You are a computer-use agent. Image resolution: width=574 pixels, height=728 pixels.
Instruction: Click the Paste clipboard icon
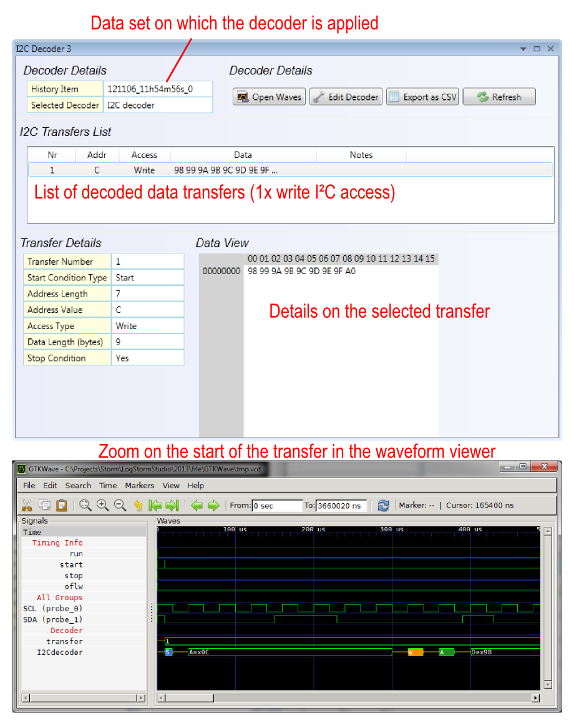point(62,505)
